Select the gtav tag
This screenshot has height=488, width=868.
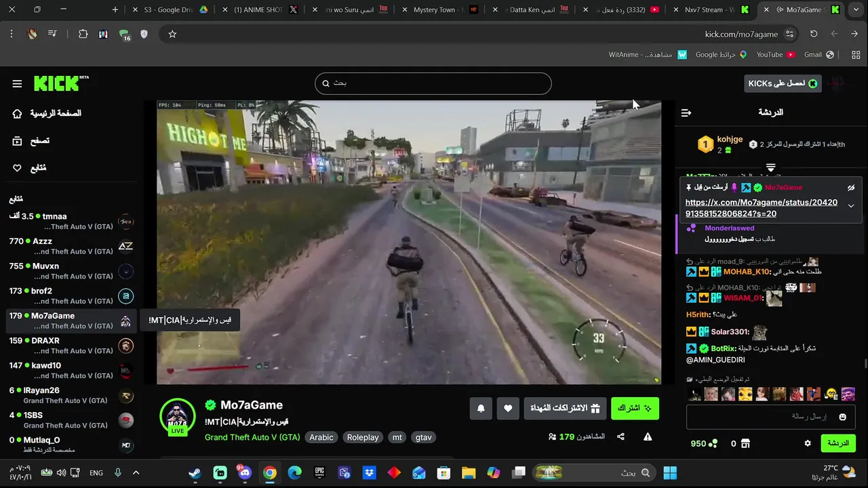click(424, 437)
